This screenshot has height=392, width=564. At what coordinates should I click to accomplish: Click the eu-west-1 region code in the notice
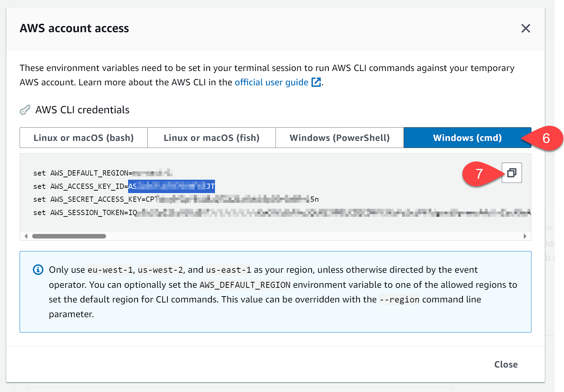click(x=110, y=270)
